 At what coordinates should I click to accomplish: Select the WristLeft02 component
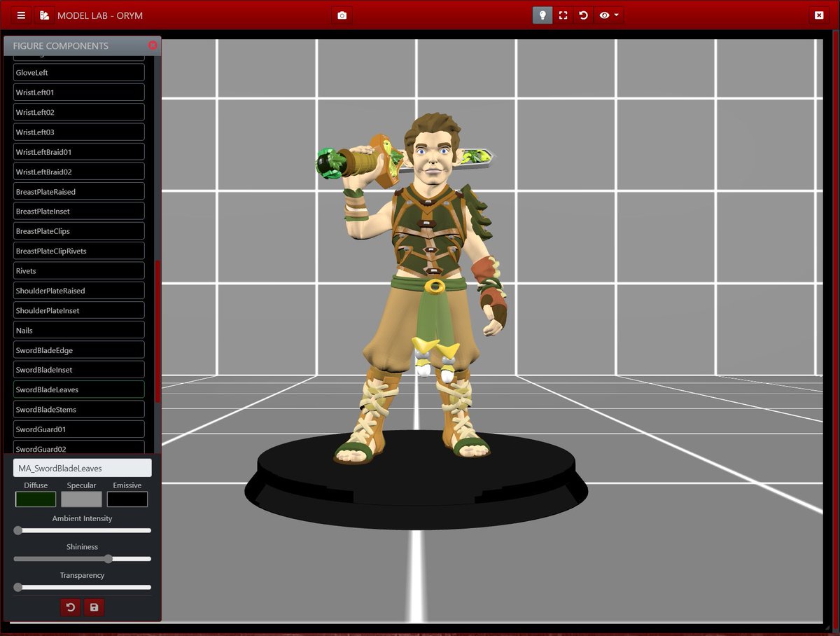79,112
